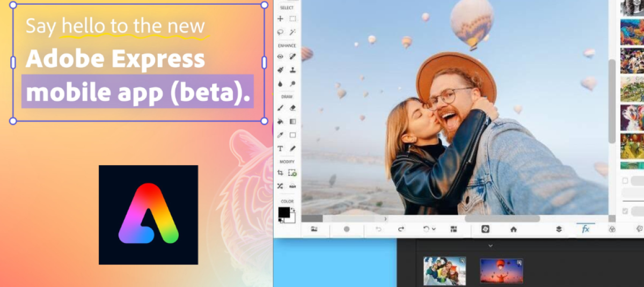Open the Photo Bin button
The image size is (644, 287).
pyautogui.click(x=314, y=229)
